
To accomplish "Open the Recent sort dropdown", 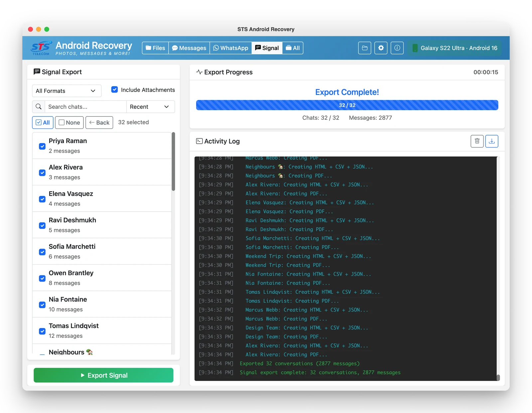I will point(150,106).
